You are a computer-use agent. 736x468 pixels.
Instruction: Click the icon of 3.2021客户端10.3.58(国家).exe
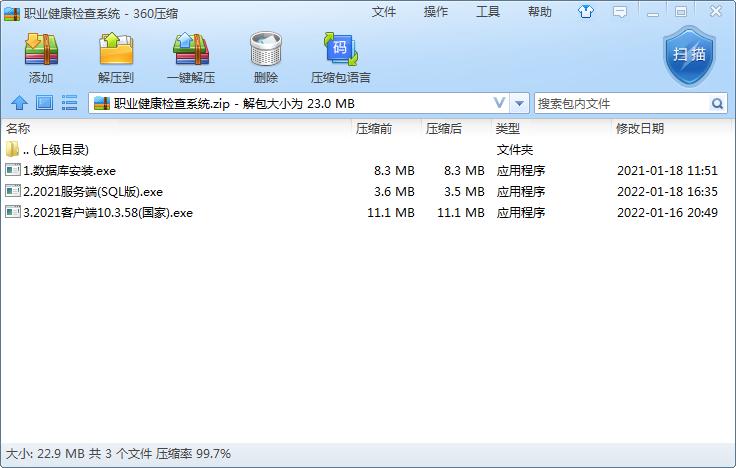pyautogui.click(x=13, y=212)
